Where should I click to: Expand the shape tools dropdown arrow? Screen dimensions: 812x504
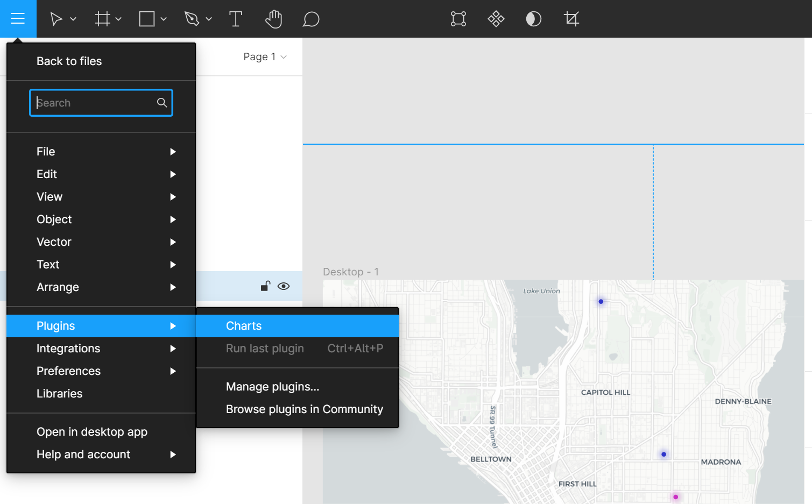click(x=164, y=19)
